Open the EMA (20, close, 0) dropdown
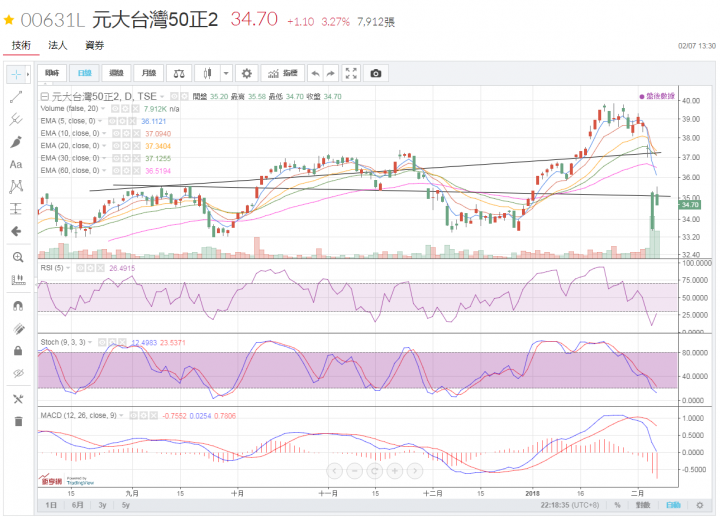 click(x=104, y=146)
